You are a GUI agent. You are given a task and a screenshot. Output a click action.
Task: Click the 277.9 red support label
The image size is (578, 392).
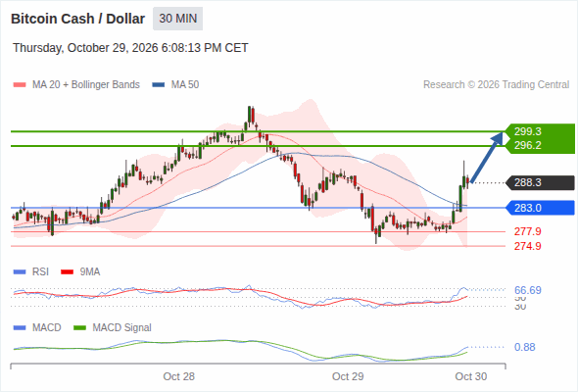tap(527, 231)
